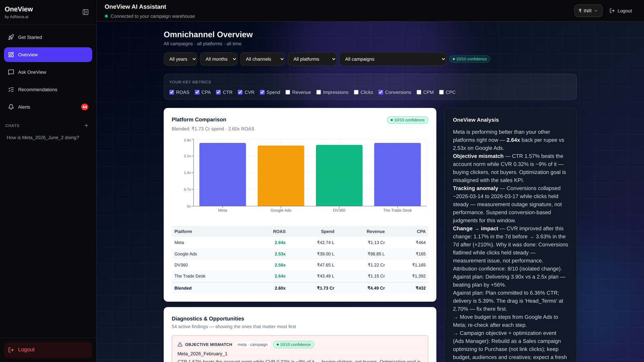Enable the Revenue metric checkbox
Screen dimensions: 644x362
[288, 92]
